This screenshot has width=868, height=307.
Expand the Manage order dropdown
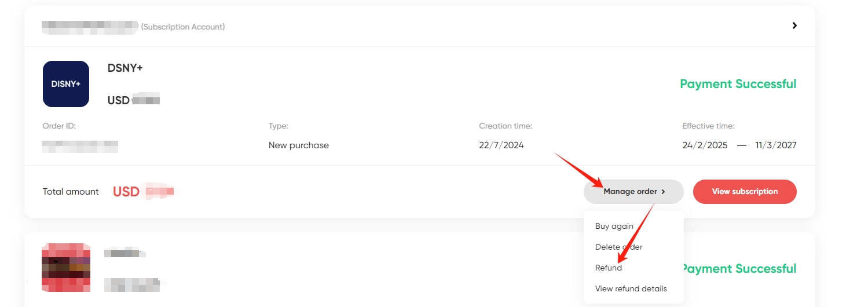[633, 192]
